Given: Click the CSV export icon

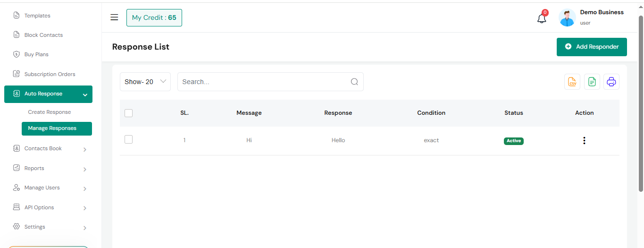Looking at the screenshot, I should pos(572,82).
